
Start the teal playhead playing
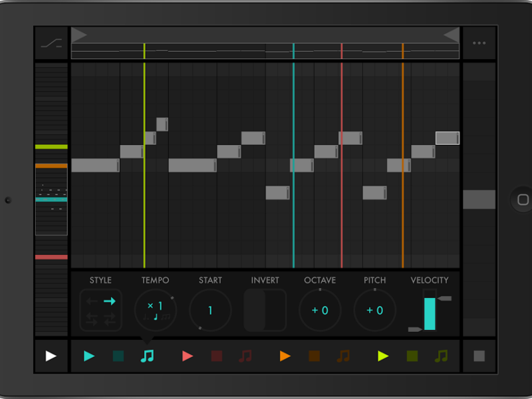(x=89, y=356)
